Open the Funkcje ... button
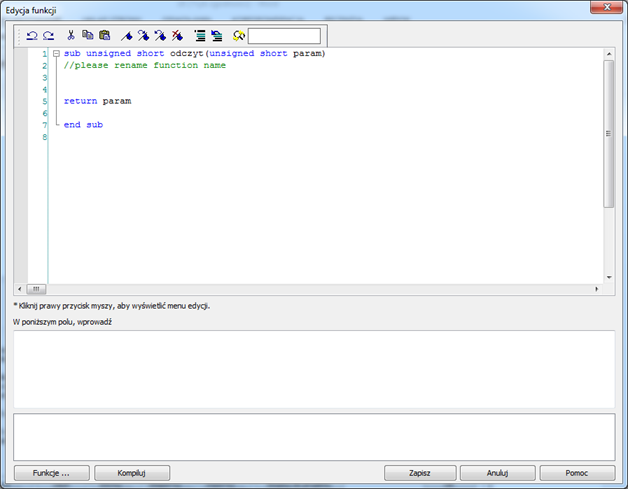Screen dimensions: 628x489 click(52, 473)
